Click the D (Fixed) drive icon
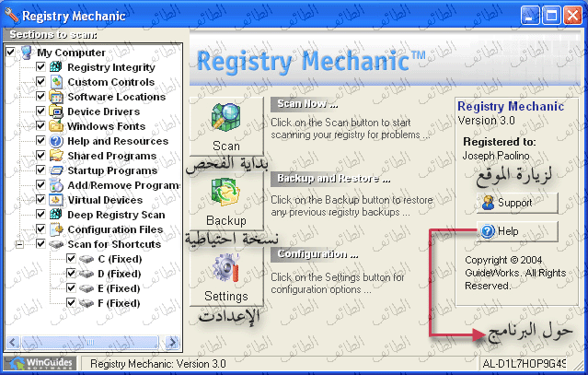The image size is (588, 375). 86,274
